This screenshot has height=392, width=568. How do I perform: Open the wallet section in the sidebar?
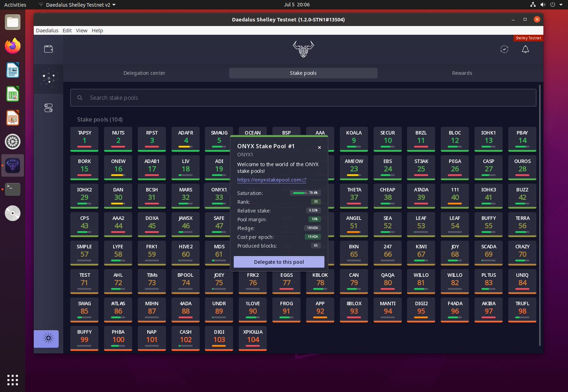(x=48, y=49)
